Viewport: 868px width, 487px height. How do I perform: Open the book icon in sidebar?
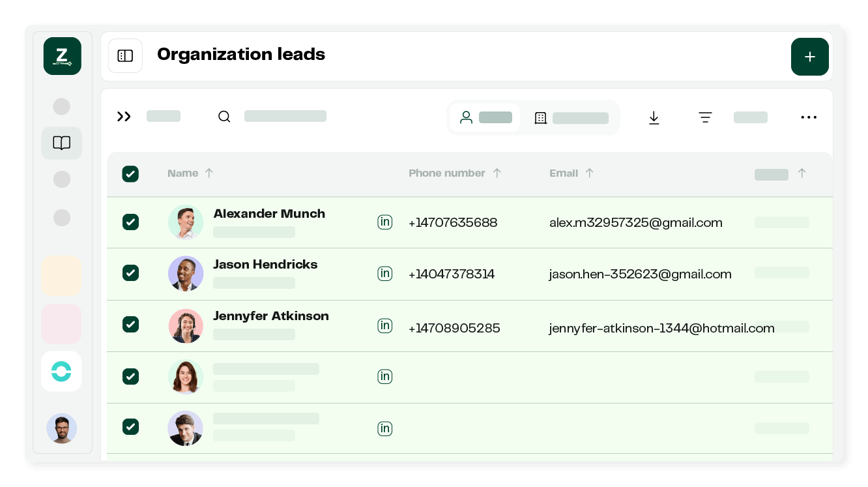tap(62, 143)
